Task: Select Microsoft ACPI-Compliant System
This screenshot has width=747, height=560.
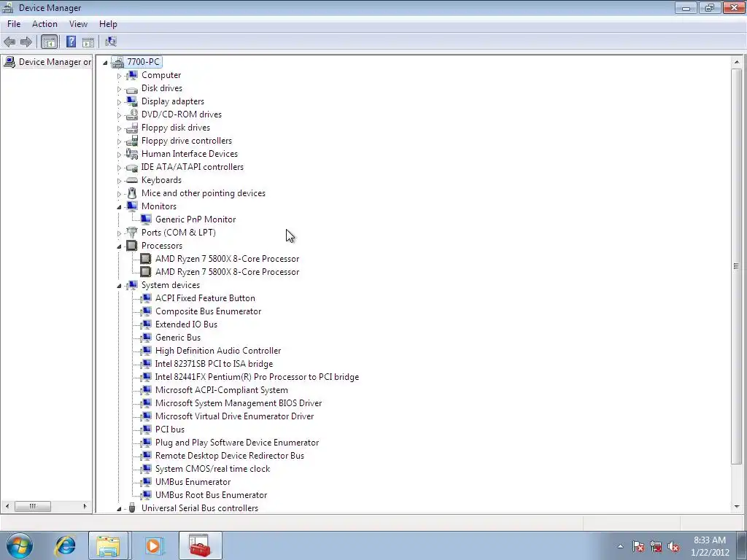Action: click(222, 390)
